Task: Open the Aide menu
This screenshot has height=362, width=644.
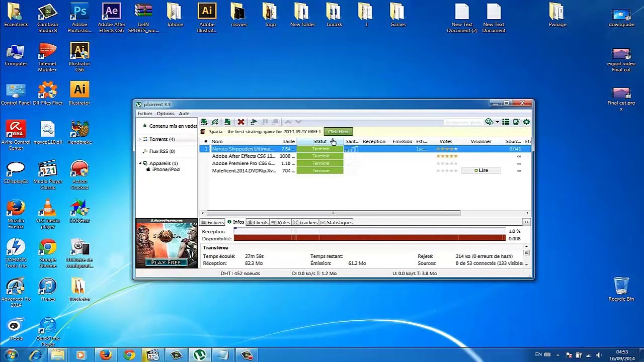Action: [184, 114]
